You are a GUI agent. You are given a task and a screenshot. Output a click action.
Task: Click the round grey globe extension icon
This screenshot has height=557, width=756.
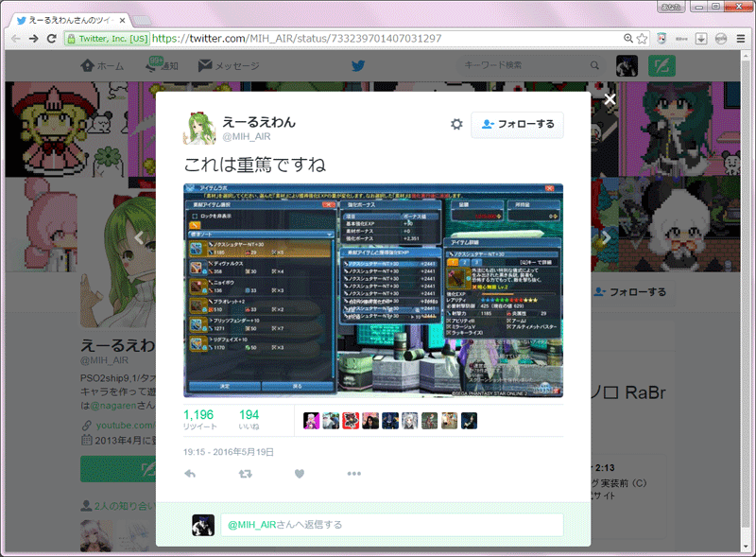coord(721,39)
